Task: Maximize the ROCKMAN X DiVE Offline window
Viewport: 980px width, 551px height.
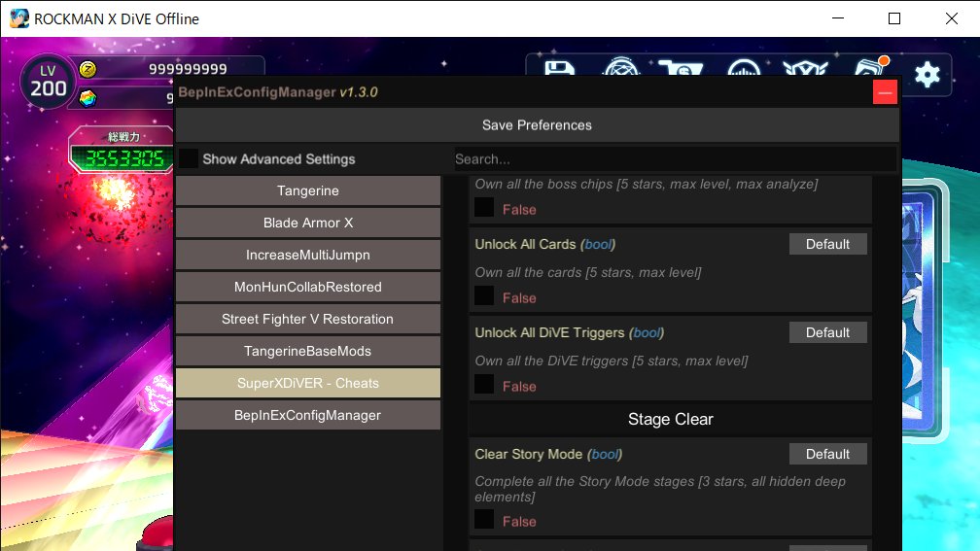Action: (x=894, y=18)
